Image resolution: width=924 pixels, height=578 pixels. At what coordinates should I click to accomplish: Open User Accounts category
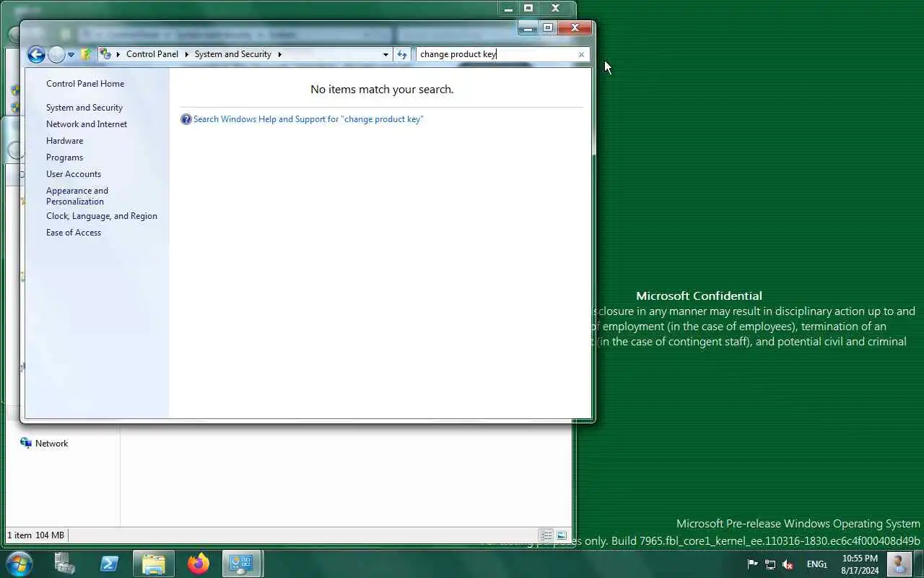tap(74, 174)
